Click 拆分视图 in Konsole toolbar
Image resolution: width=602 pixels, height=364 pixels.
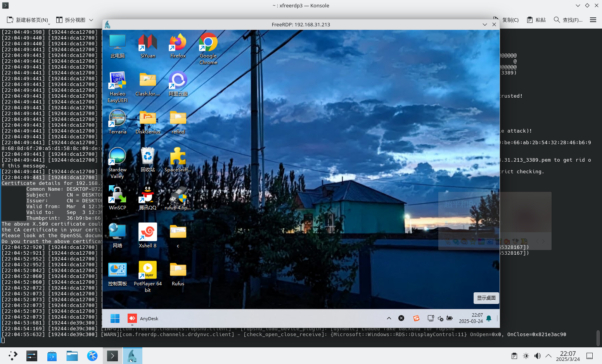point(71,20)
